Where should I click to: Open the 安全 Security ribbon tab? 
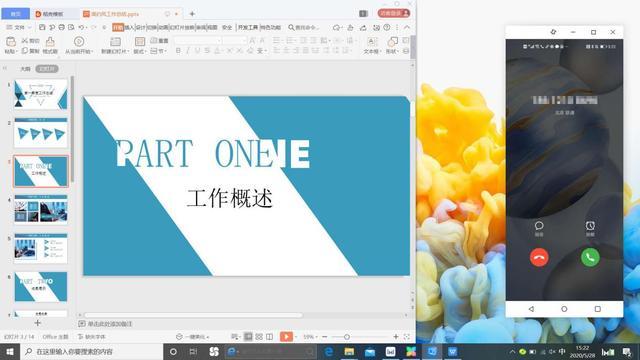(x=227, y=27)
